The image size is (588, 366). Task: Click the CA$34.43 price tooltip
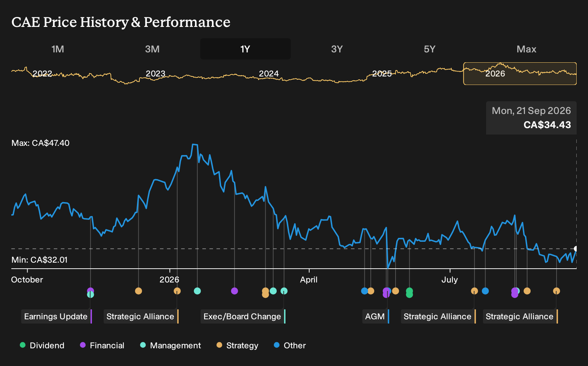[531, 118]
